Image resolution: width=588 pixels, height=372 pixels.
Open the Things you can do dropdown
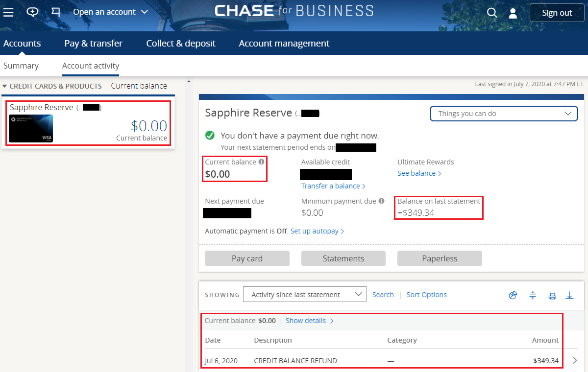click(x=504, y=113)
